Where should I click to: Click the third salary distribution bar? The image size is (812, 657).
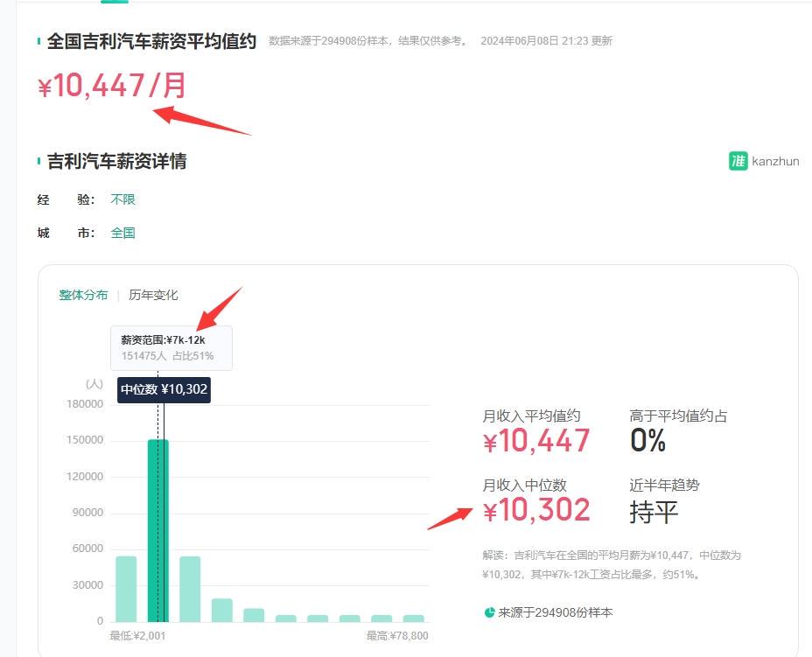[190, 589]
